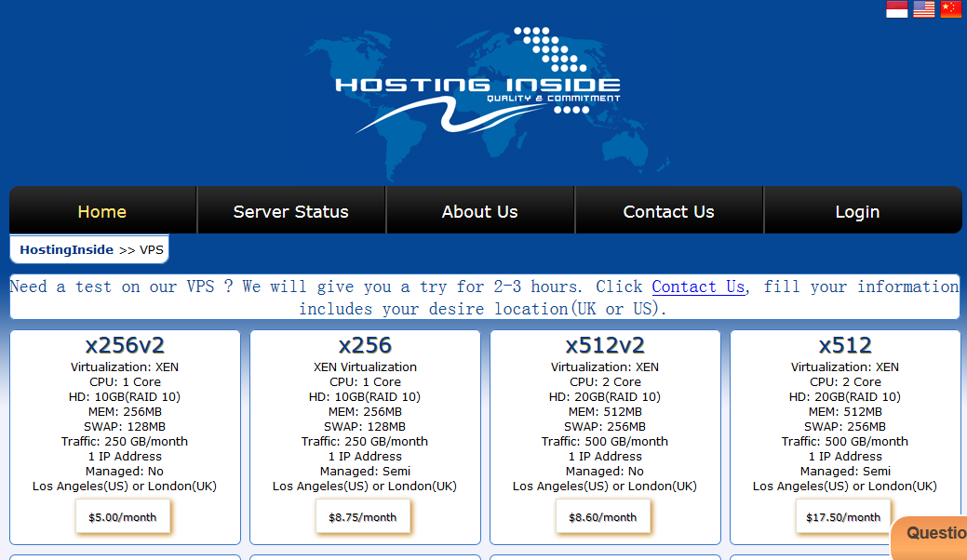
Task: Click "CPU: 2 Core" in the x512 card
Action: [845, 382]
